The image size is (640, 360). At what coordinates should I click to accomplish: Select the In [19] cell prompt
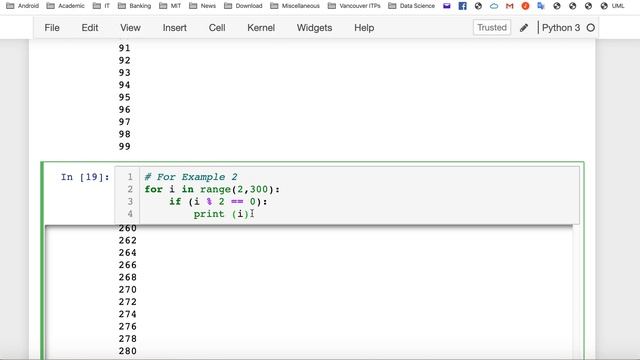click(85, 177)
